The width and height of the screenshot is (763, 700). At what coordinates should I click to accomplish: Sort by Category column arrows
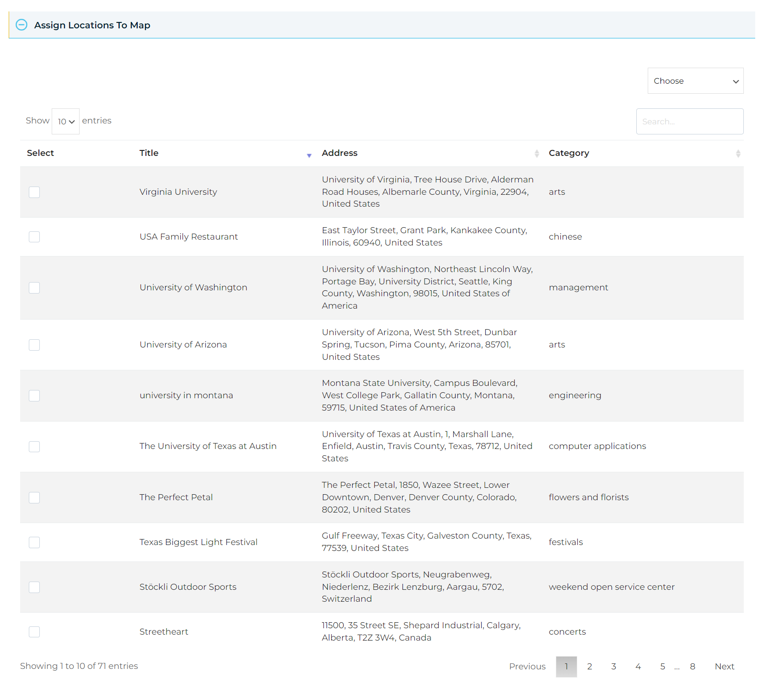coord(738,154)
